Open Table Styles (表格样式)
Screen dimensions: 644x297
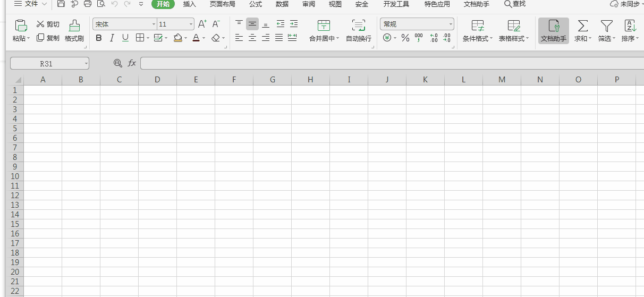514,31
